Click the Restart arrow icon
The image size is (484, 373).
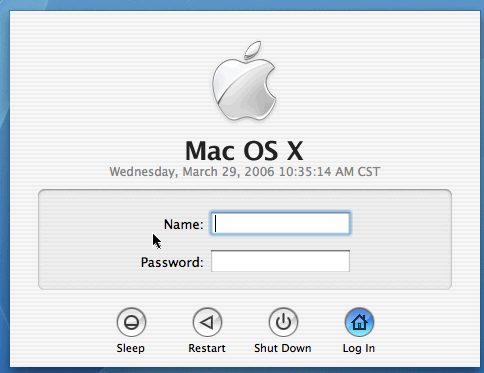coord(207,322)
